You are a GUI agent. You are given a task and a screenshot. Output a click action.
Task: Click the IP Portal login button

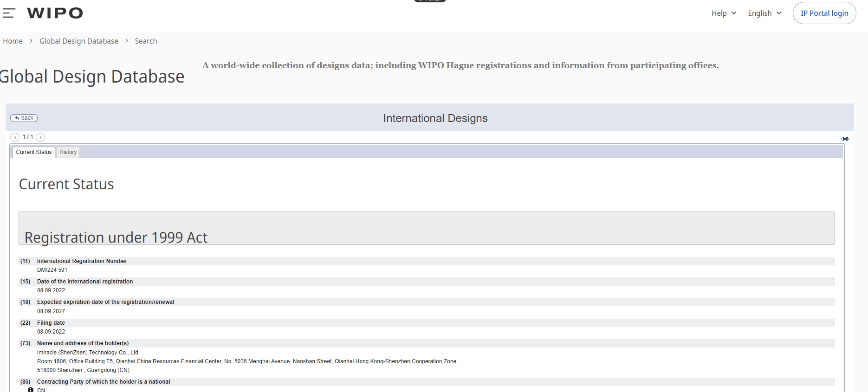[x=824, y=13]
